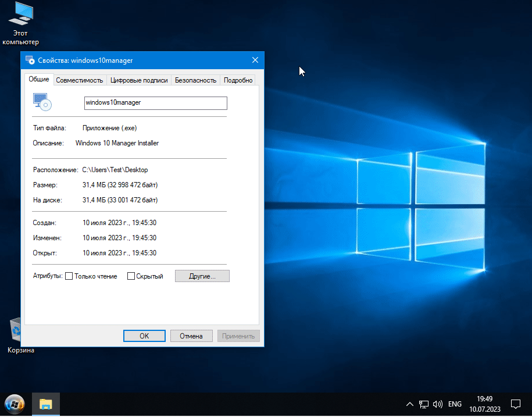
Task: Switch to the Совместимость tab
Action: pos(80,80)
